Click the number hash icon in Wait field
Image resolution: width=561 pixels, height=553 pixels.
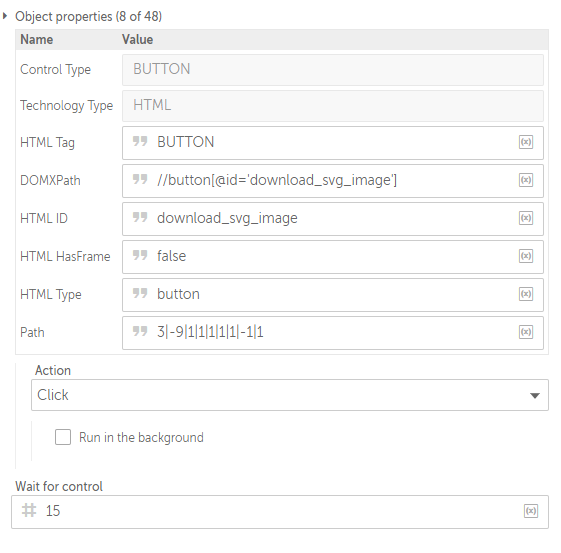coord(29,510)
